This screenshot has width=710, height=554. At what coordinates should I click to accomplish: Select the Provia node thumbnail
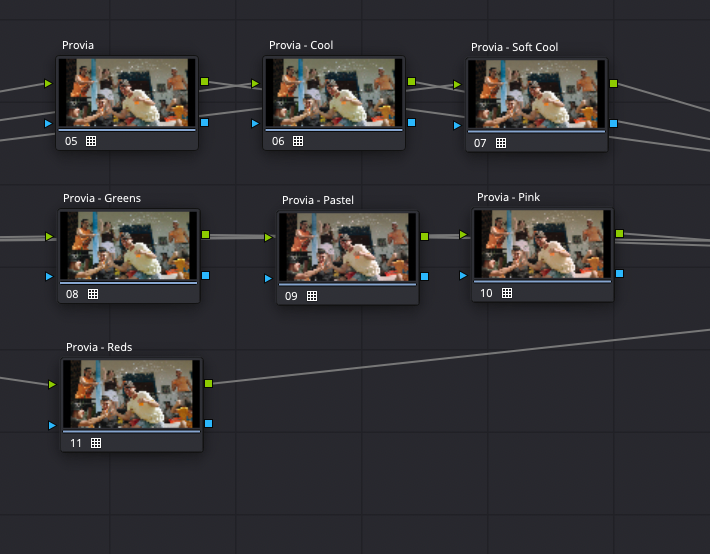coord(126,92)
